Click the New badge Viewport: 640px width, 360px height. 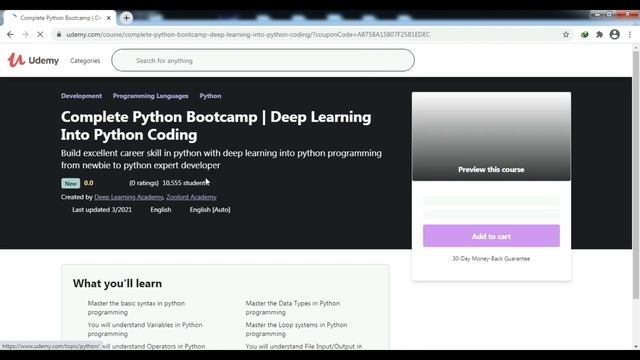(x=70, y=183)
